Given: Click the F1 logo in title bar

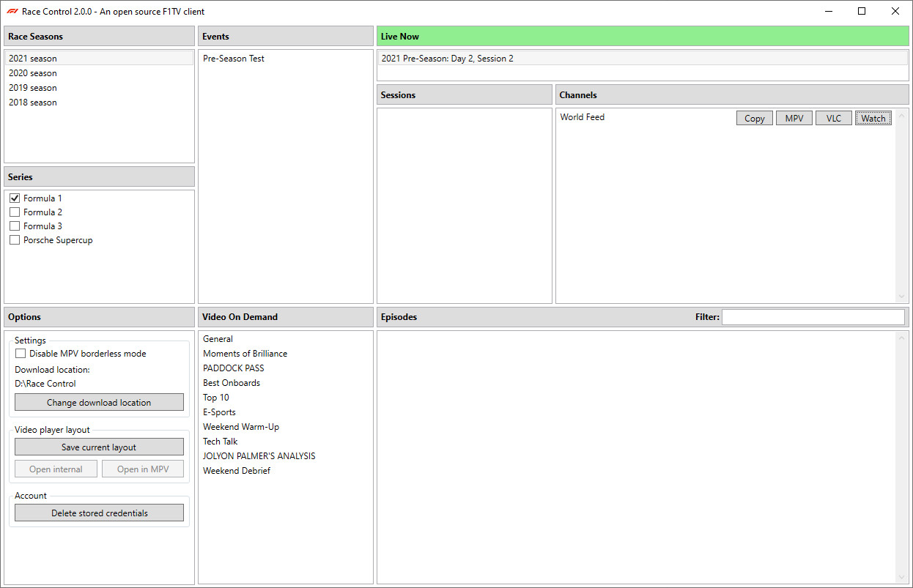Looking at the screenshot, I should 12,11.
